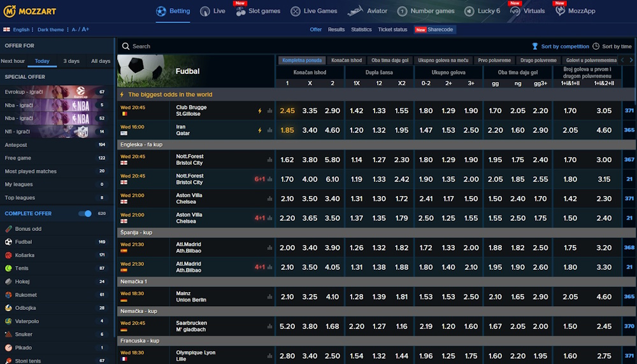Open Evrokup - Igrači special offer
This screenshot has height=364, width=637.
[56, 92]
